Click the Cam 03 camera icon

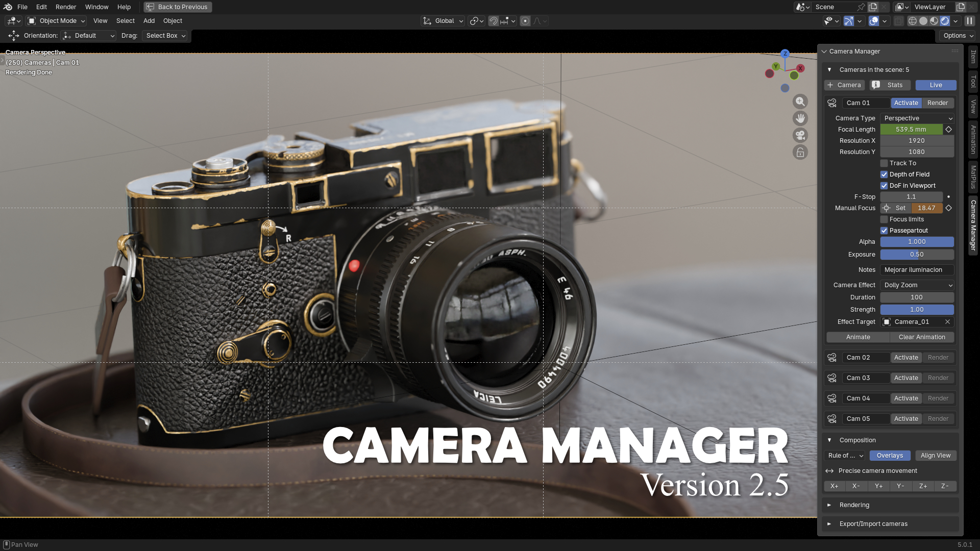[832, 378]
